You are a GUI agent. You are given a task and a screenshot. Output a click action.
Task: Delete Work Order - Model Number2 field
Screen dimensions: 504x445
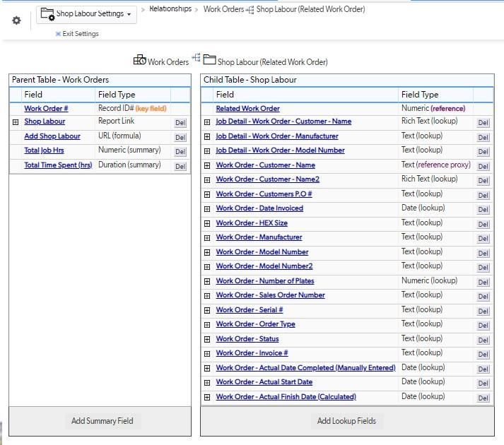483,267
